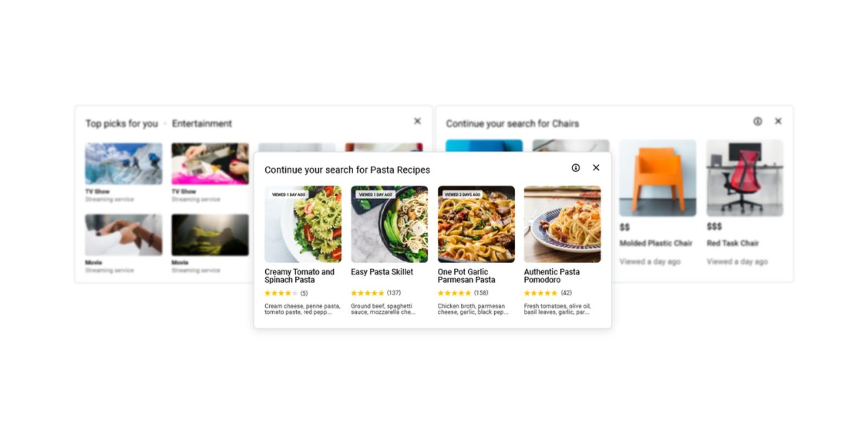Open the Red Task Chair image
The height and width of the screenshot is (434, 868).
[x=745, y=178]
